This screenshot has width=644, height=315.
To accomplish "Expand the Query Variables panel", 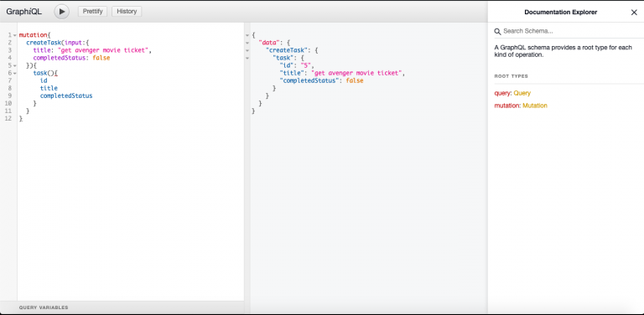I will coord(44,307).
